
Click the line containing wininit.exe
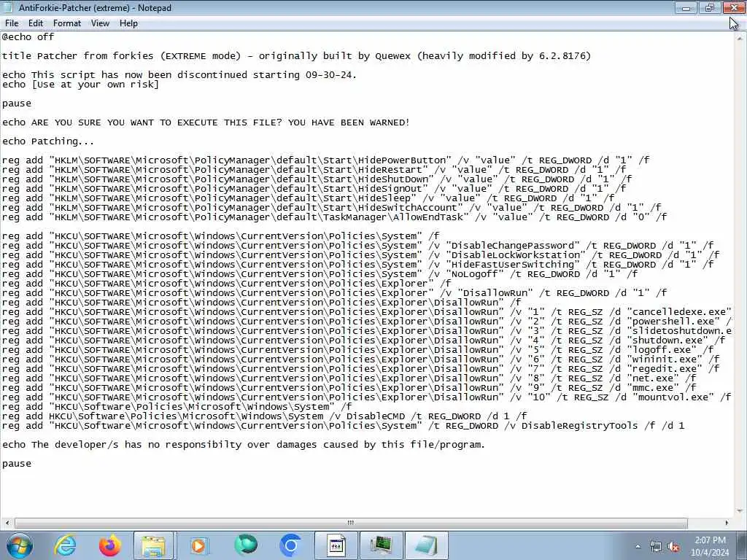tap(360, 359)
